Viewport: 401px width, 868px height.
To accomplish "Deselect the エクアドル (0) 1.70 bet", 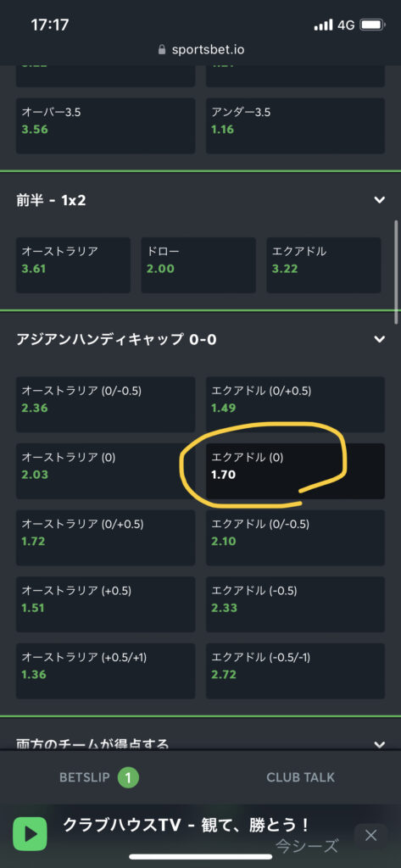I will (x=295, y=471).
